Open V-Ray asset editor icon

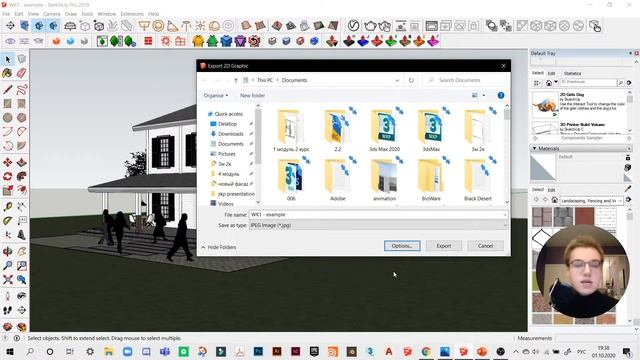coord(353,26)
